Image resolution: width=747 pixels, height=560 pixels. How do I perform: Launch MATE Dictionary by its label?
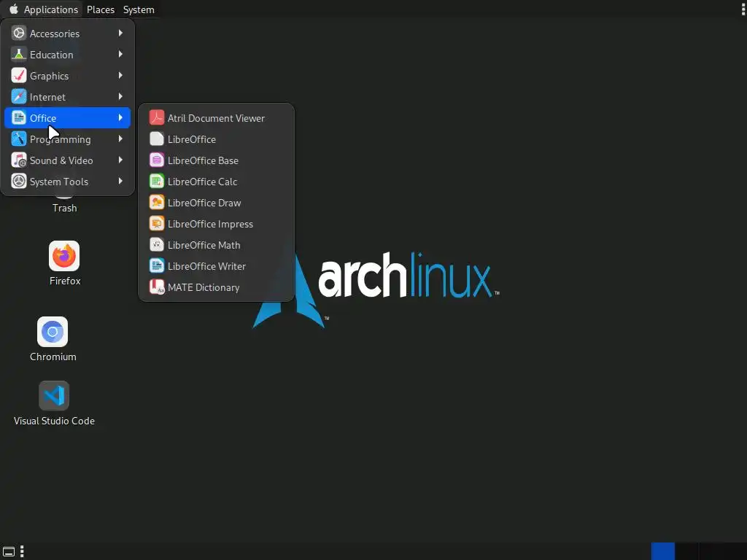(204, 287)
